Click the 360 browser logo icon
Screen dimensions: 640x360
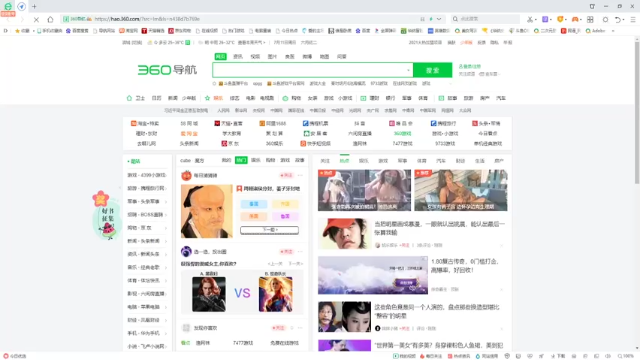pos(8,7)
